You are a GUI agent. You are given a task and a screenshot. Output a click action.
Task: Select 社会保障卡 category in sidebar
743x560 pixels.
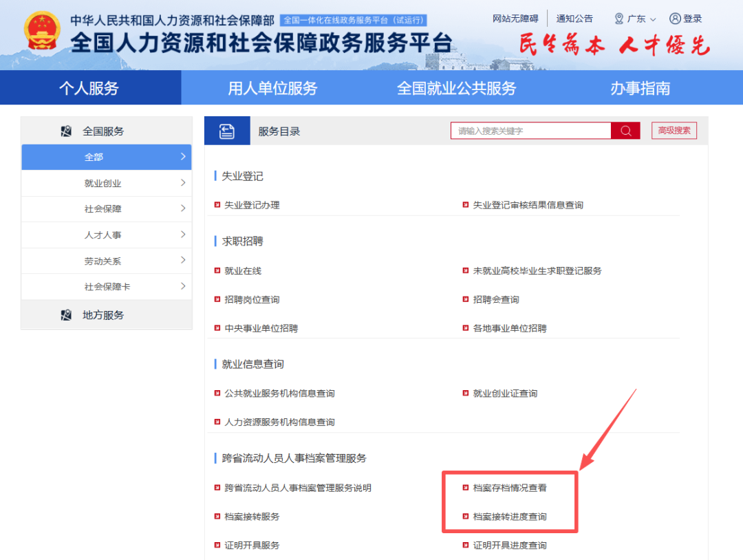[x=107, y=287]
